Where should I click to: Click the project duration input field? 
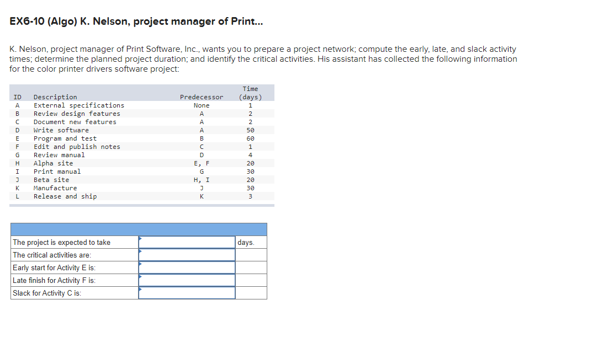pos(188,242)
